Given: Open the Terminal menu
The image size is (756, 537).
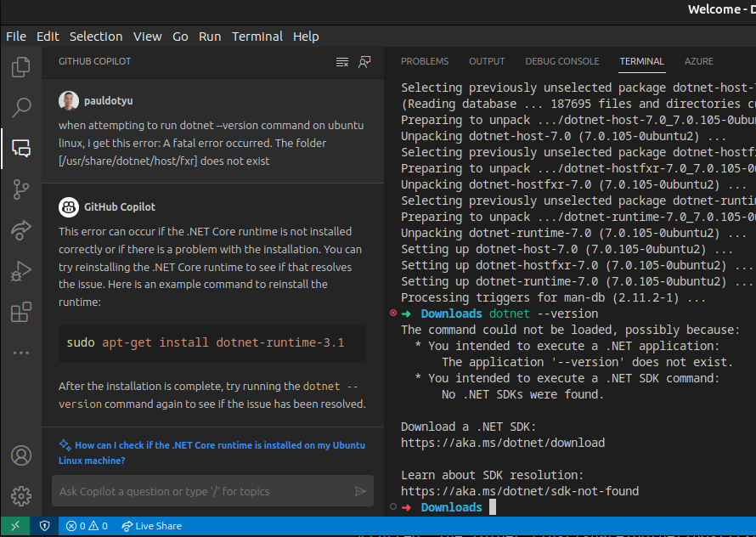Looking at the screenshot, I should point(257,37).
